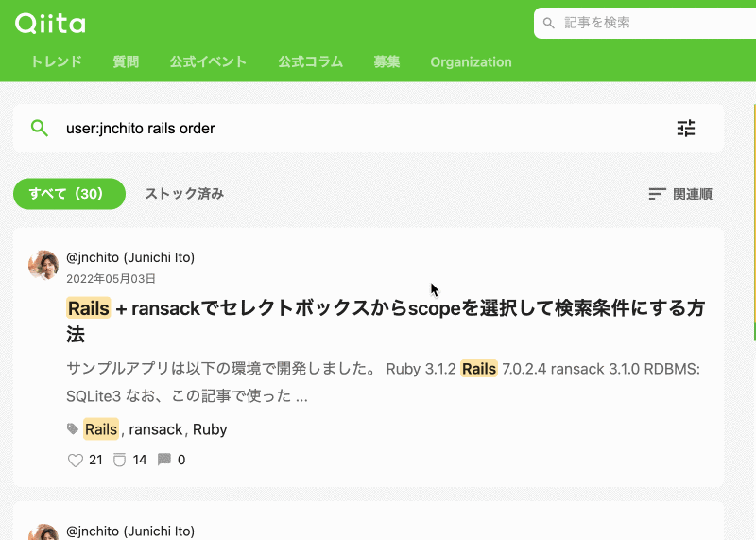Open the 公式イベント navigation tab

[208, 61]
